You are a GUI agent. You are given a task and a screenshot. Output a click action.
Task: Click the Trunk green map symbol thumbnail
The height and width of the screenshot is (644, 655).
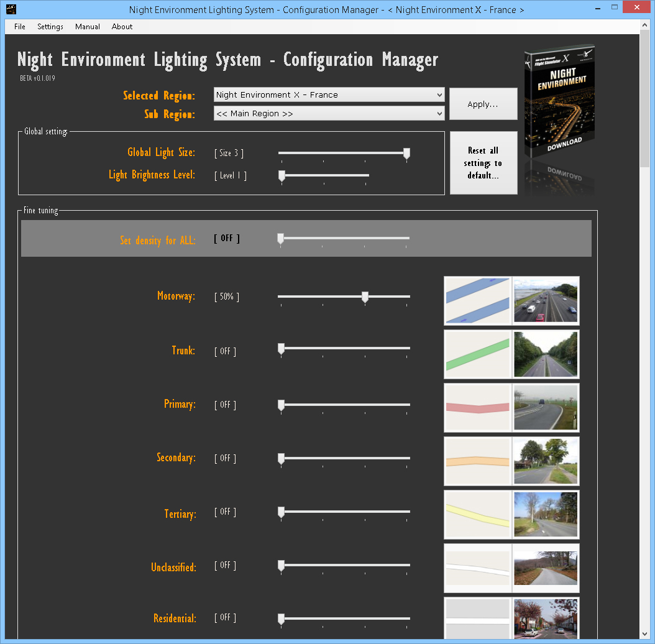(x=477, y=354)
